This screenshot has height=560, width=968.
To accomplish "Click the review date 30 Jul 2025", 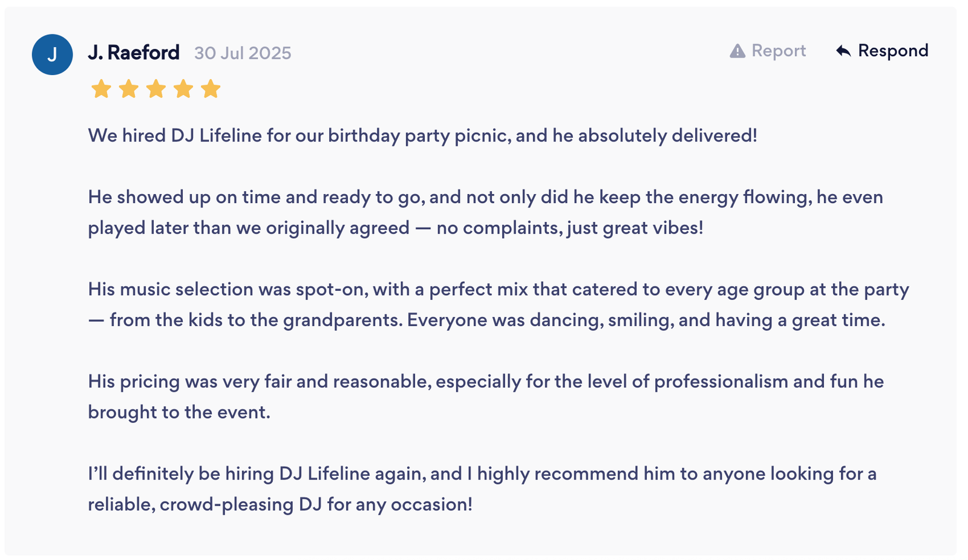I will click(x=243, y=53).
